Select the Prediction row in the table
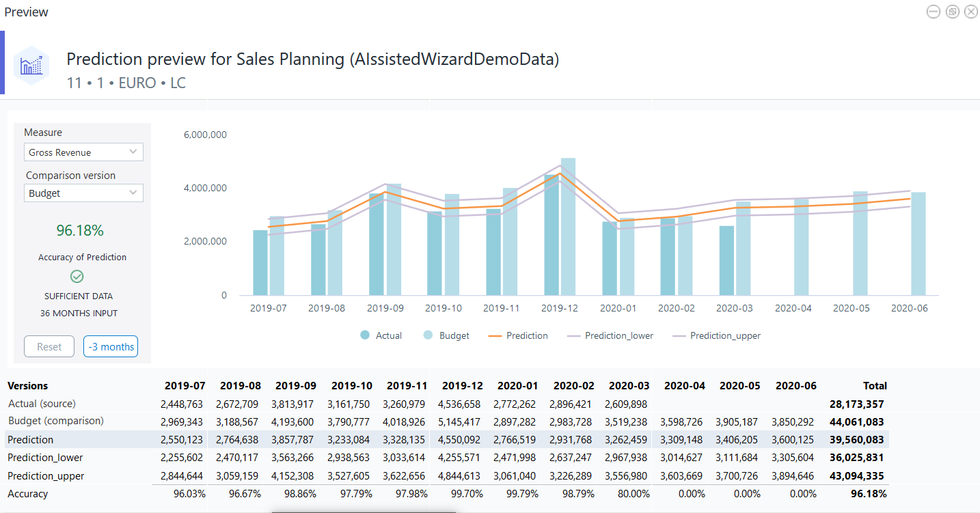The height and width of the screenshot is (513, 980). coord(30,440)
